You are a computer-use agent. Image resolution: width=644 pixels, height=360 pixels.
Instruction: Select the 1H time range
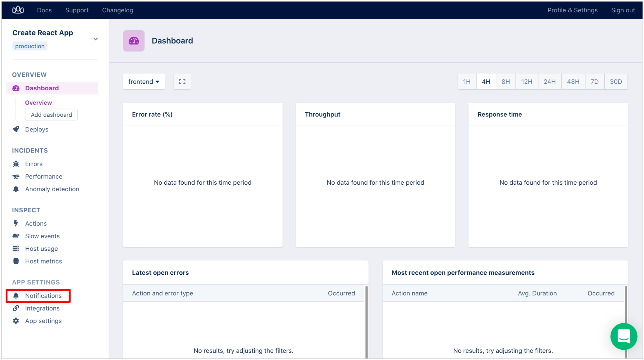pos(467,81)
